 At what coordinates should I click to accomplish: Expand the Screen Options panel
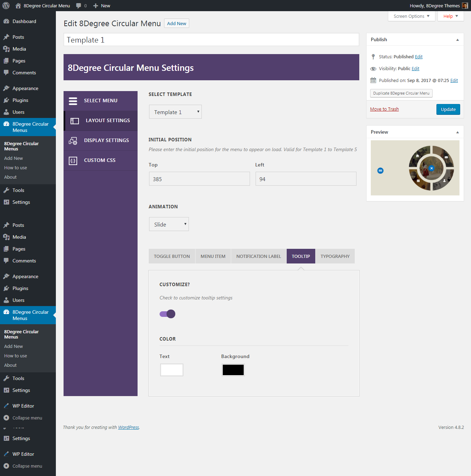click(412, 16)
